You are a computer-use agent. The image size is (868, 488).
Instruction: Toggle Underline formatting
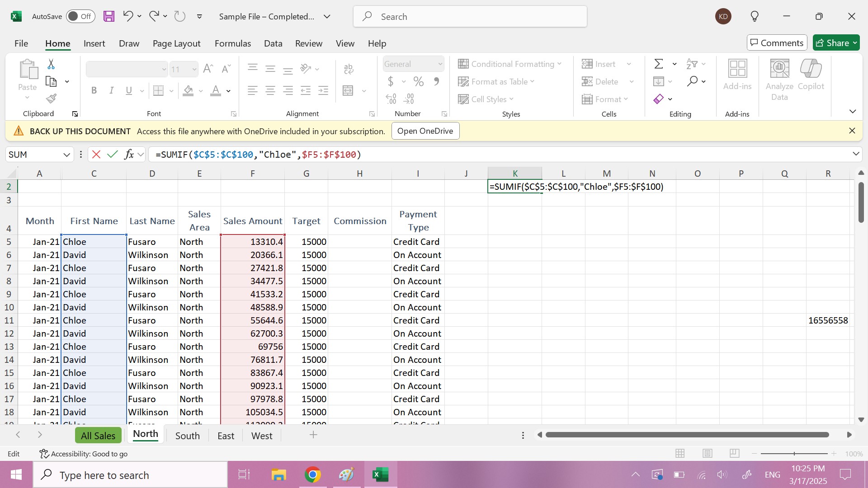pyautogui.click(x=129, y=91)
